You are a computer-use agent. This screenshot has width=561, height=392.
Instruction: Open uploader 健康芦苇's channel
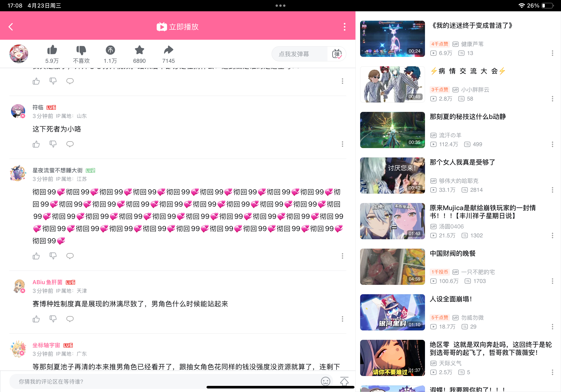tap(472, 44)
